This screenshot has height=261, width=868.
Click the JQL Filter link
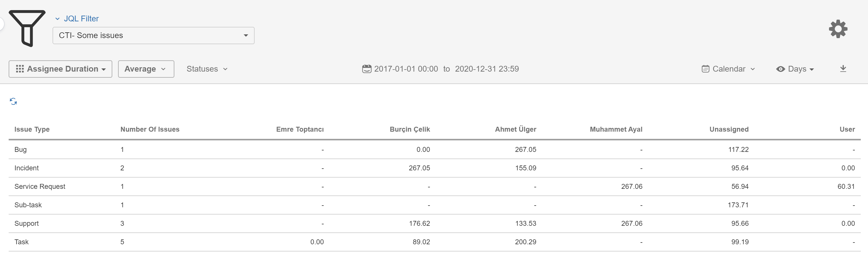click(81, 18)
